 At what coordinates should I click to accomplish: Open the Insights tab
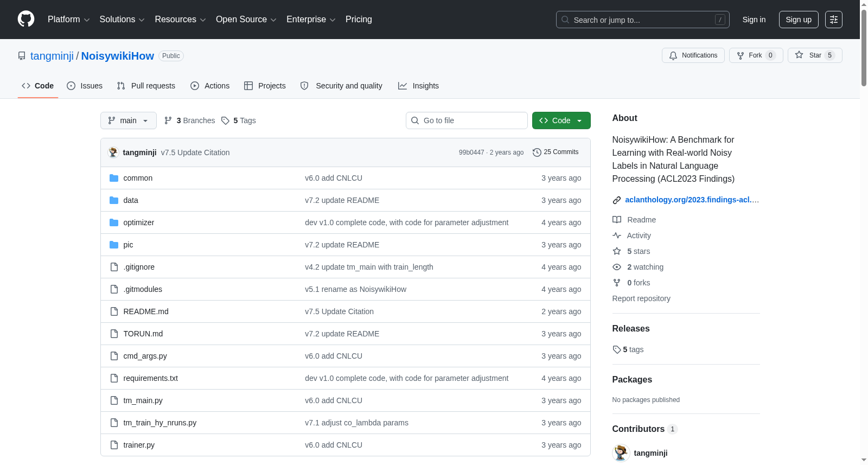point(418,86)
